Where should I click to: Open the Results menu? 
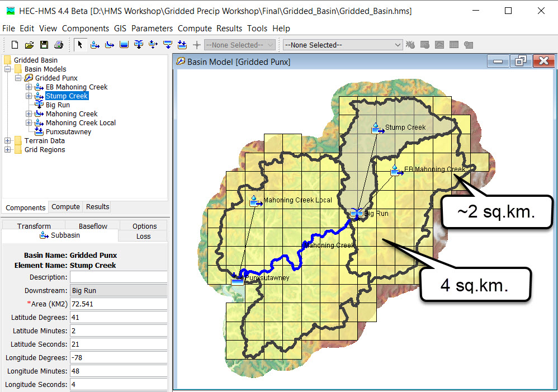[x=229, y=29]
